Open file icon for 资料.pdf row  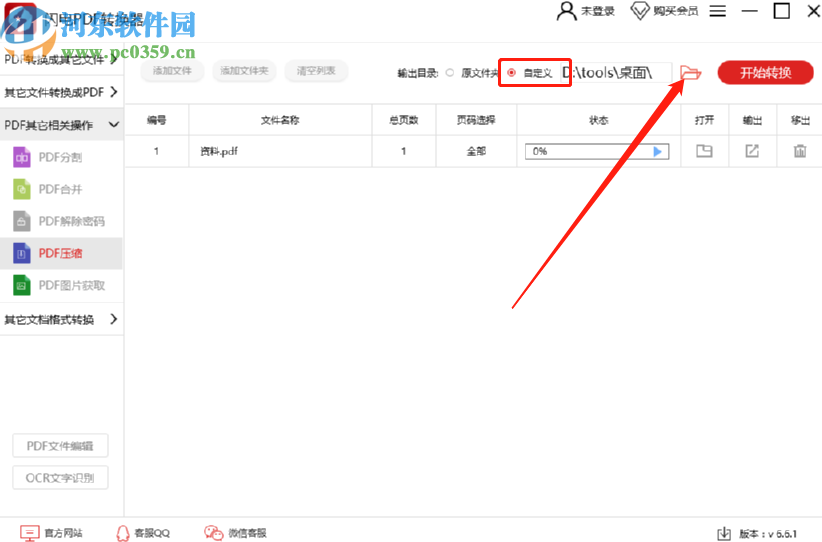click(x=704, y=151)
